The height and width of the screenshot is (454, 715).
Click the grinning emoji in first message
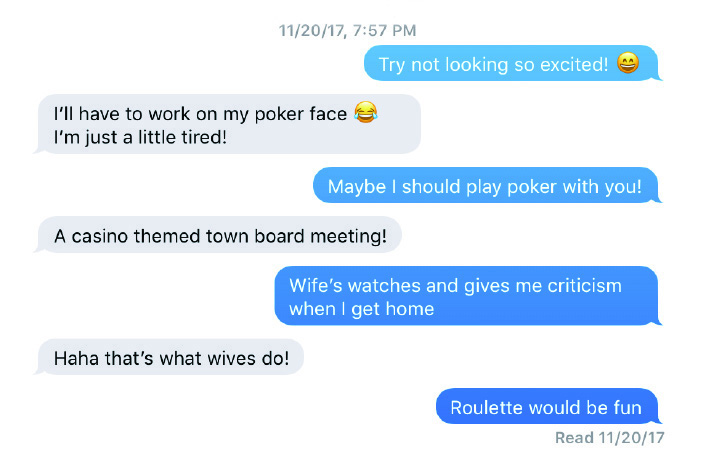[627, 63]
